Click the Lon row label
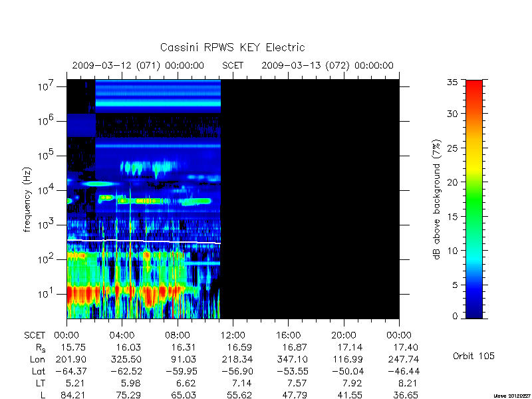 tap(38, 359)
